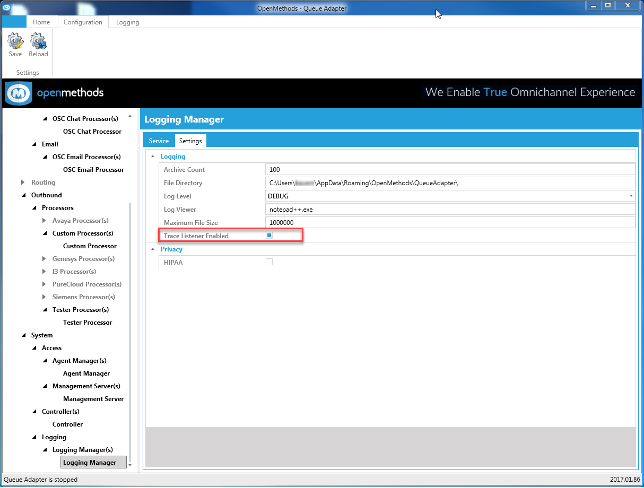Screen dimensions: 644x488
Task: Collapse the Agent Manager(s) tree node
Action: 45,361
